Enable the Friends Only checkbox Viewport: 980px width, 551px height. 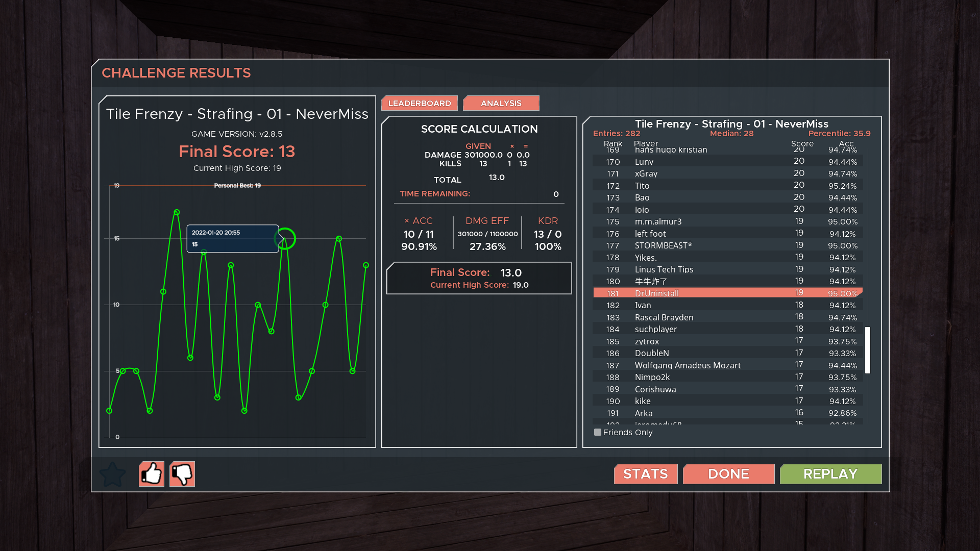[x=598, y=432]
